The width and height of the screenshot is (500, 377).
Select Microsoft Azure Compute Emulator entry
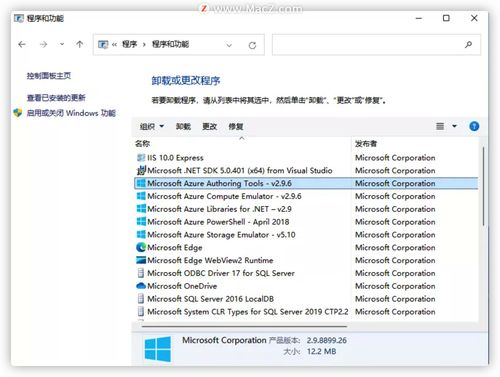pyautogui.click(x=306, y=196)
